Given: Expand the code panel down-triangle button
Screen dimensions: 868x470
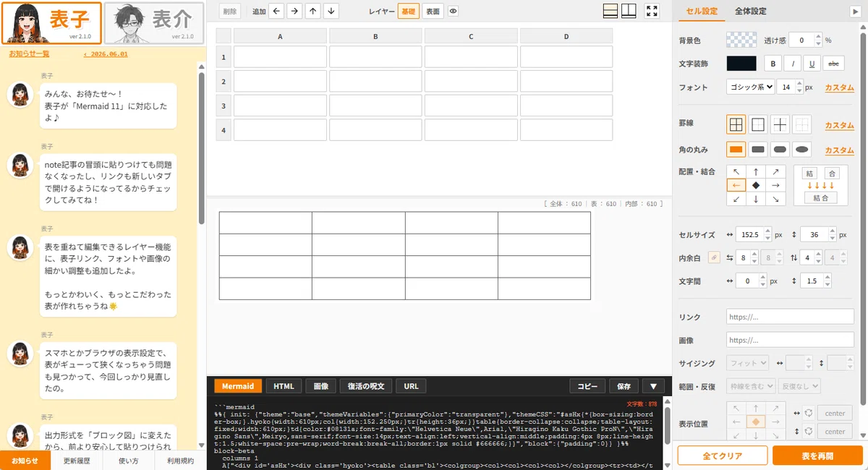Looking at the screenshot, I should (x=653, y=386).
